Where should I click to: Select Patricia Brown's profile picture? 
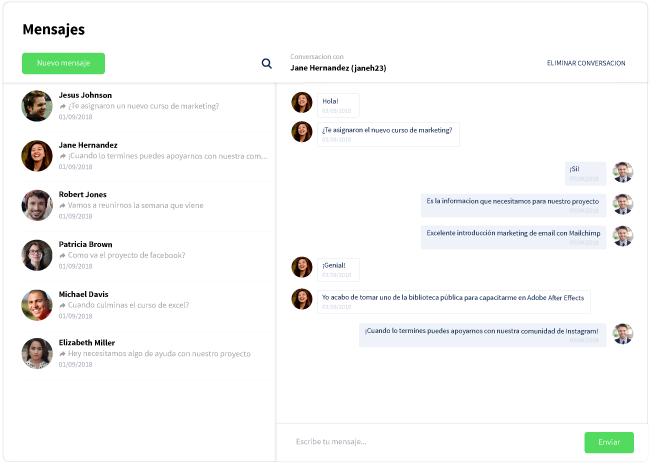[37, 255]
